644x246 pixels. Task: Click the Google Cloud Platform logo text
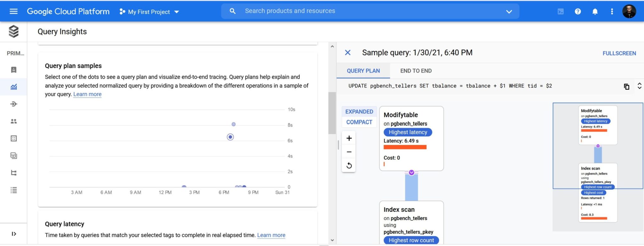[x=68, y=12]
